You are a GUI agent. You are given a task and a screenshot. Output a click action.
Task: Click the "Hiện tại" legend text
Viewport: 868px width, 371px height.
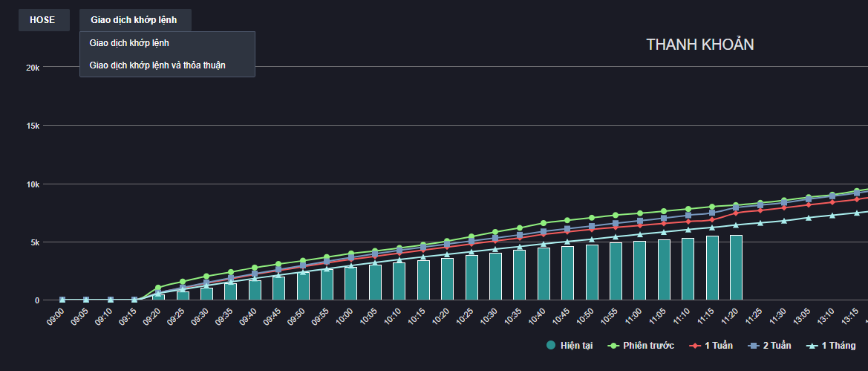pos(576,346)
